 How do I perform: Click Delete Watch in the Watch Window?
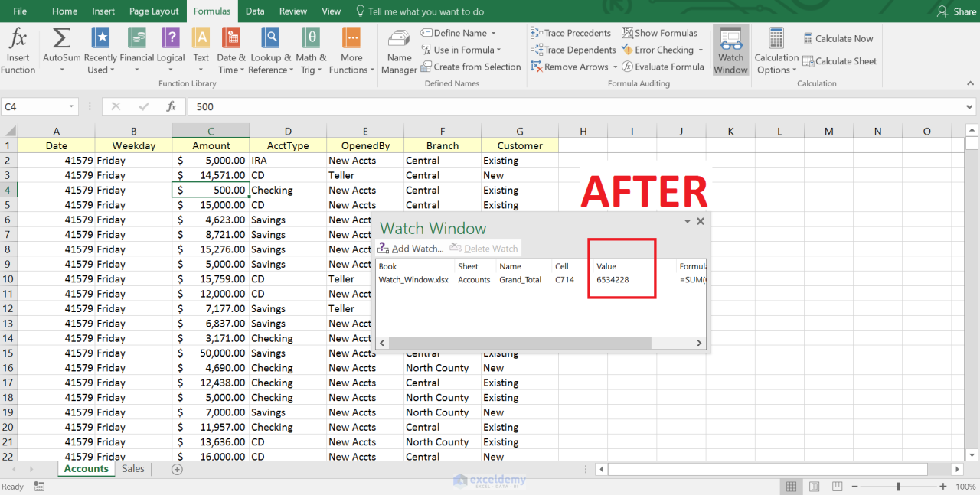(x=483, y=248)
